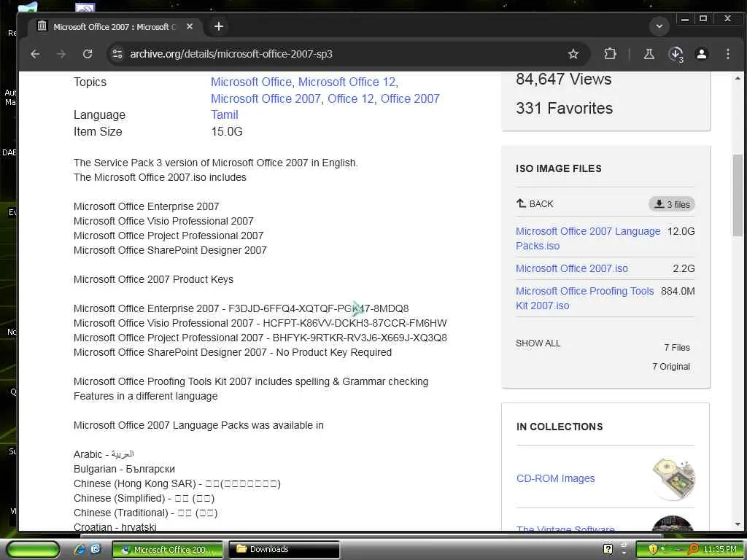This screenshot has height=560, width=747.
Task: Download Microsoft Office Proofing Tools Kit 2007.iso
Action: 584,298
